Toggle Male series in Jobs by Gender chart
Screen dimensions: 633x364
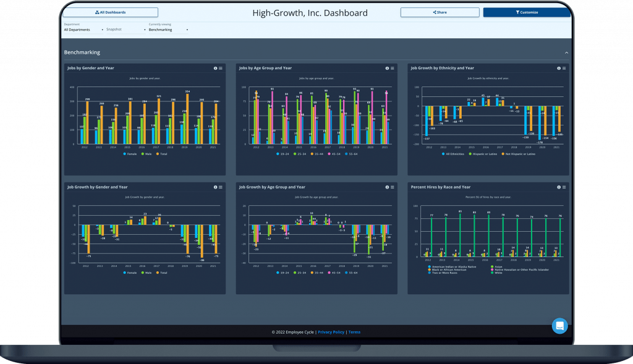point(147,154)
